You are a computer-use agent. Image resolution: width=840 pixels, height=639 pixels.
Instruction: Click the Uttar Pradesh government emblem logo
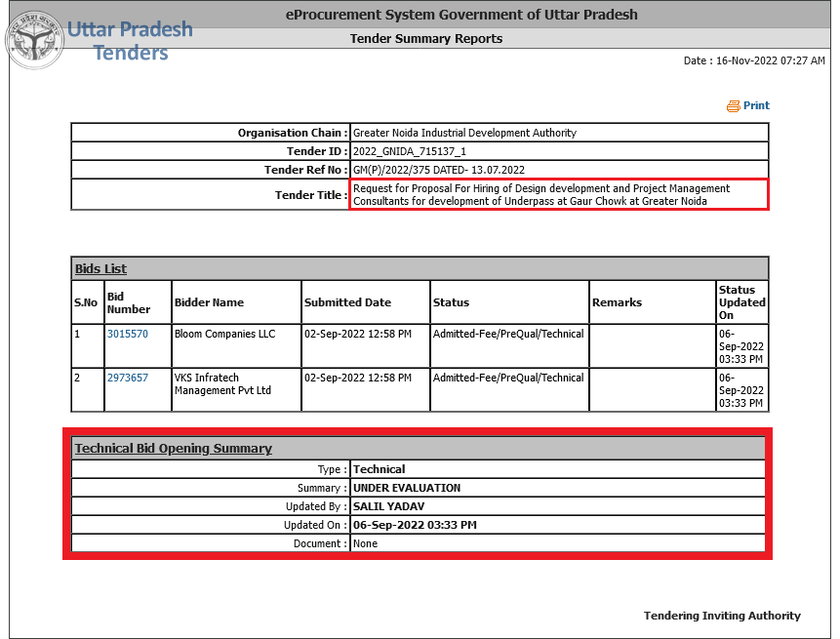[x=34, y=41]
